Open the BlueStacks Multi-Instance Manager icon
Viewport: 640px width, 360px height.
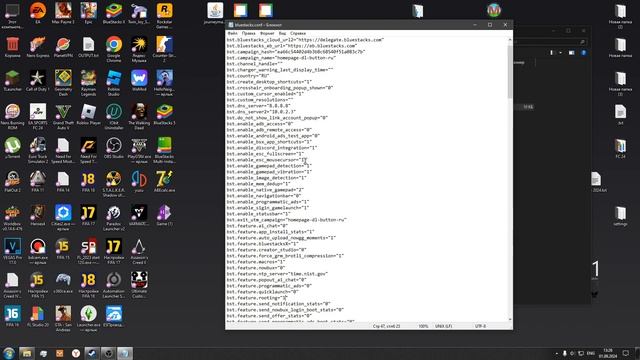click(164, 150)
